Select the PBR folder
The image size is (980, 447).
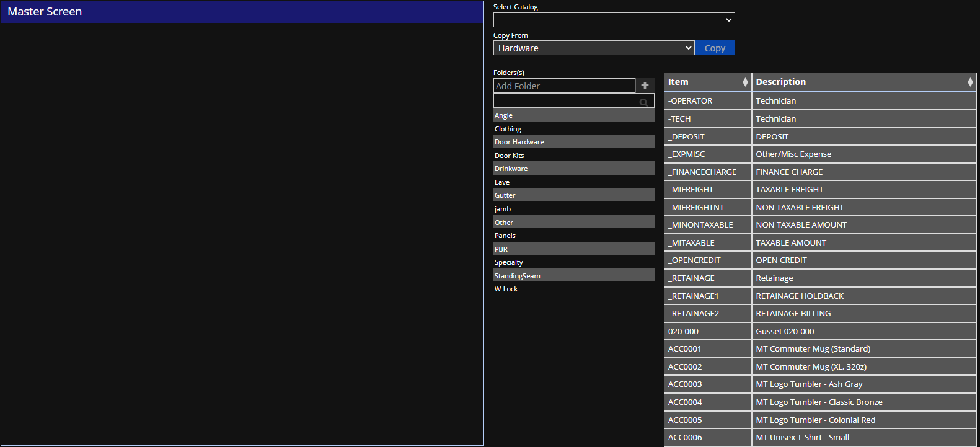(574, 249)
